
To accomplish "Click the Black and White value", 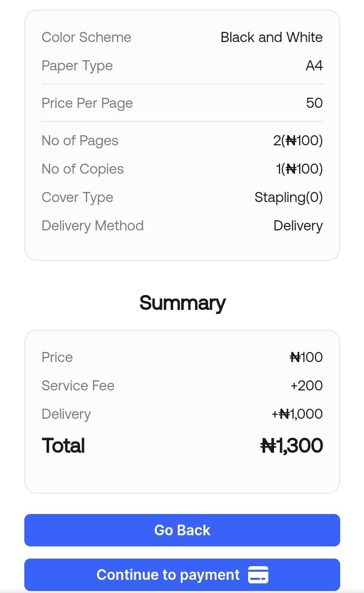I will (271, 37).
